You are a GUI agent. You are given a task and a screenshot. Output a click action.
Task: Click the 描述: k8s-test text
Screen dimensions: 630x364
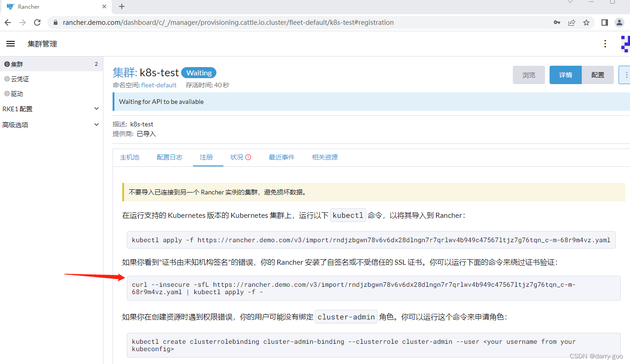coord(133,124)
